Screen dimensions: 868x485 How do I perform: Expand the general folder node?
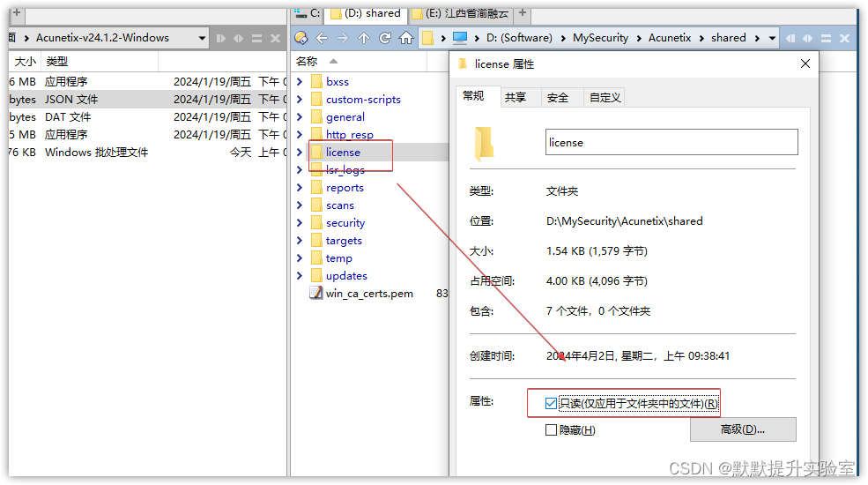tap(300, 116)
